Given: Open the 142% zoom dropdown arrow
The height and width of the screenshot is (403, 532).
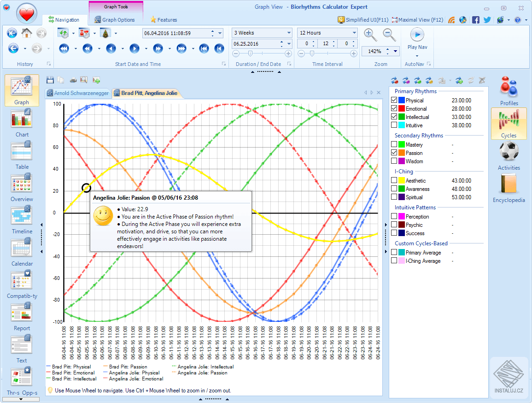Looking at the screenshot, I should pos(395,51).
